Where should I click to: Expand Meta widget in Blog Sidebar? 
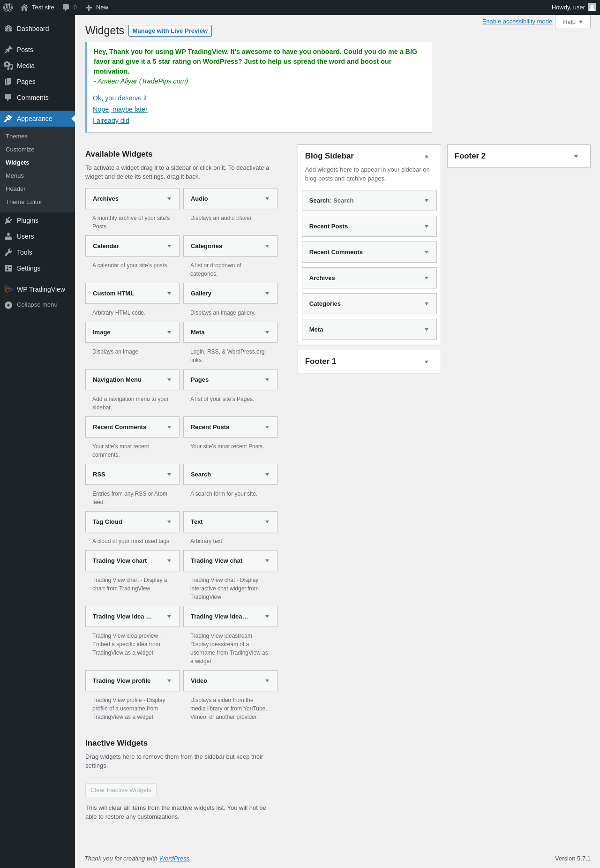pos(427,330)
